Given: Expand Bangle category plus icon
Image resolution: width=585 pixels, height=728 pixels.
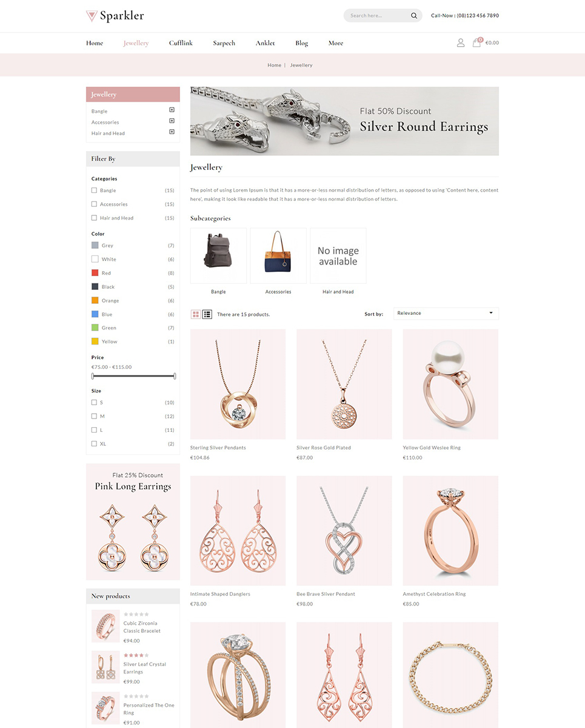Looking at the screenshot, I should click(x=172, y=110).
